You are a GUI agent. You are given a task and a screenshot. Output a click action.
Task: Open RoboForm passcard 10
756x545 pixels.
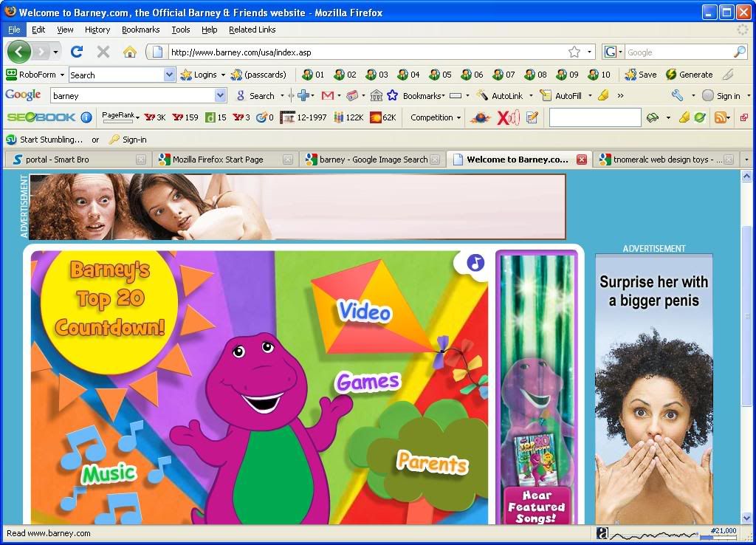pos(599,75)
